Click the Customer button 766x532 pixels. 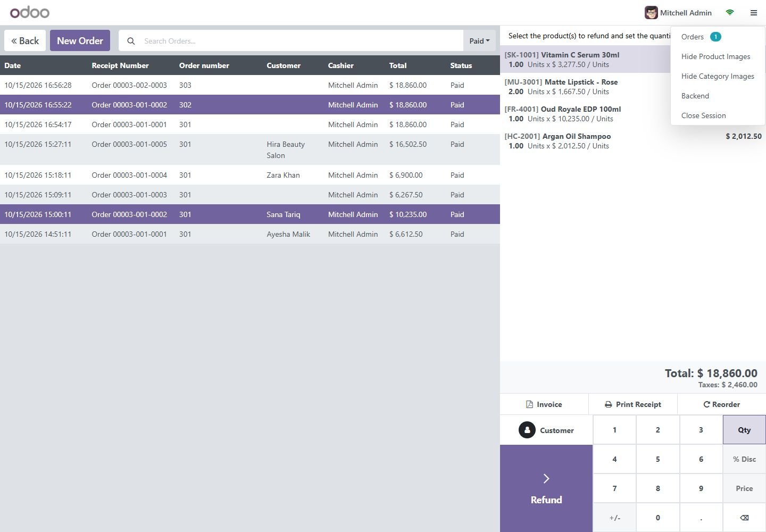tap(546, 430)
